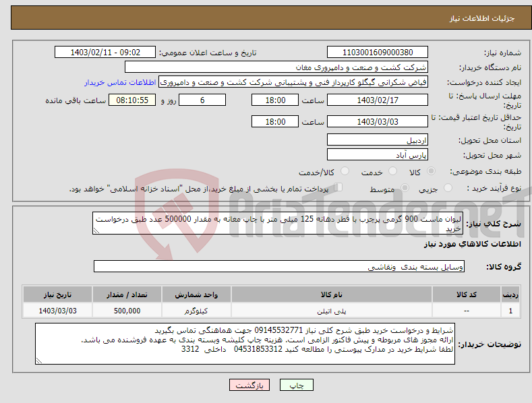Click the جزئیات اطلاعات نیاز header title

pyautogui.click(x=482, y=18)
